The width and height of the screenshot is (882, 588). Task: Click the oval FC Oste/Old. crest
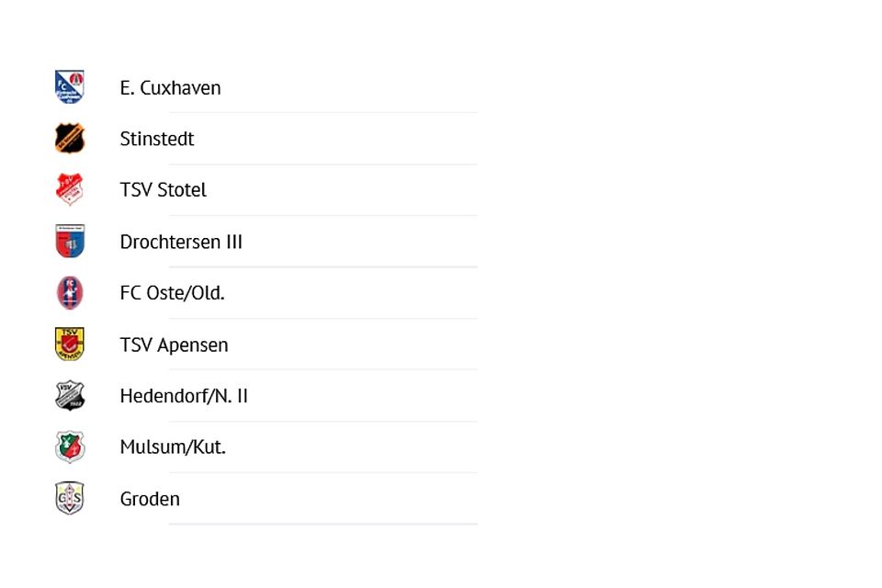(70, 293)
